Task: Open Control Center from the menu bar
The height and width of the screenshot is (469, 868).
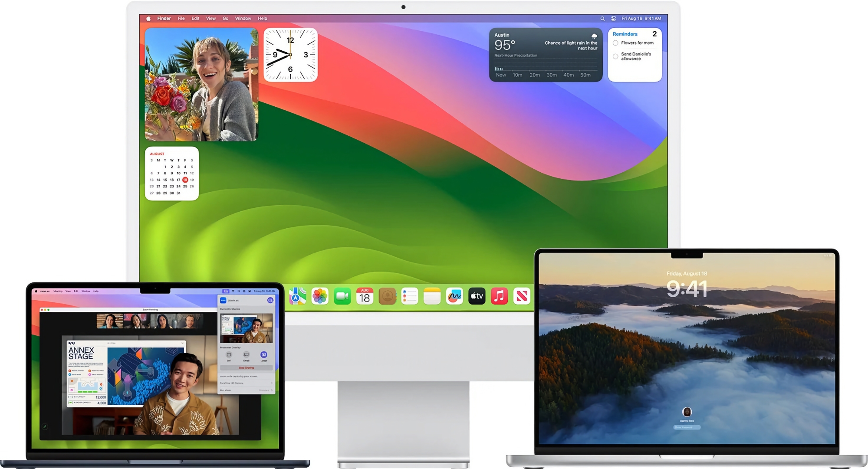Action: (613, 19)
